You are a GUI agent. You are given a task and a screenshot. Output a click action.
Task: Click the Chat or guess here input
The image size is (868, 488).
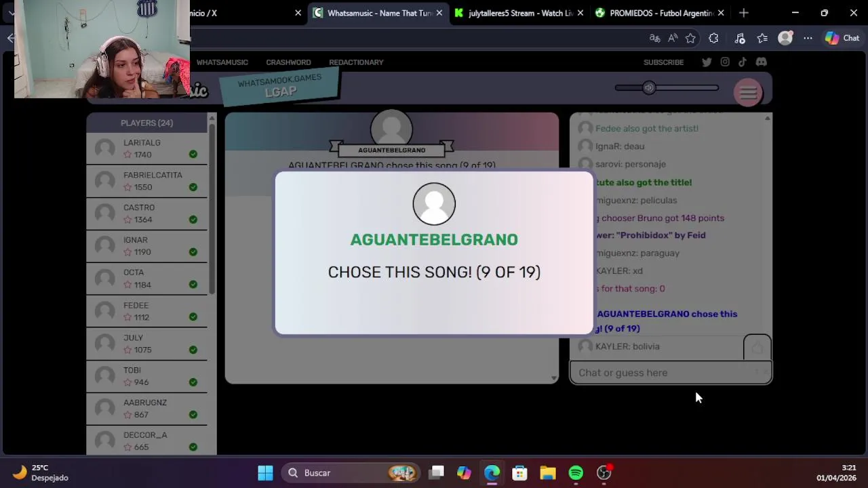coord(670,373)
